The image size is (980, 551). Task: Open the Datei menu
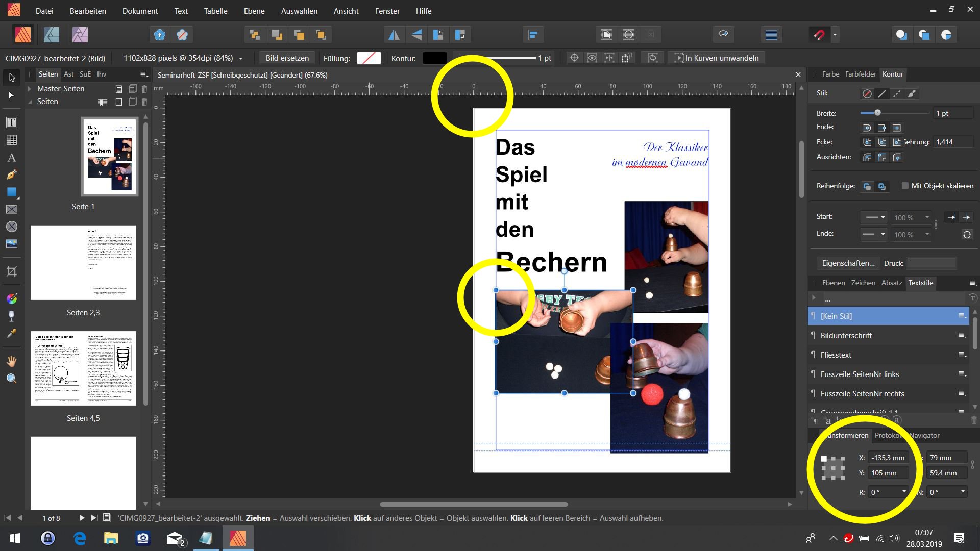click(x=44, y=11)
